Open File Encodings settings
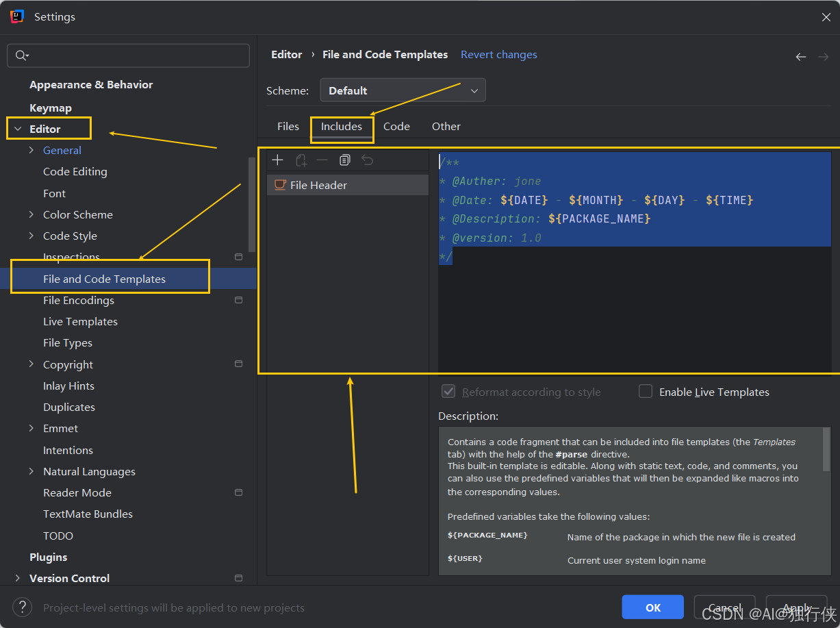This screenshot has height=628, width=840. click(79, 300)
